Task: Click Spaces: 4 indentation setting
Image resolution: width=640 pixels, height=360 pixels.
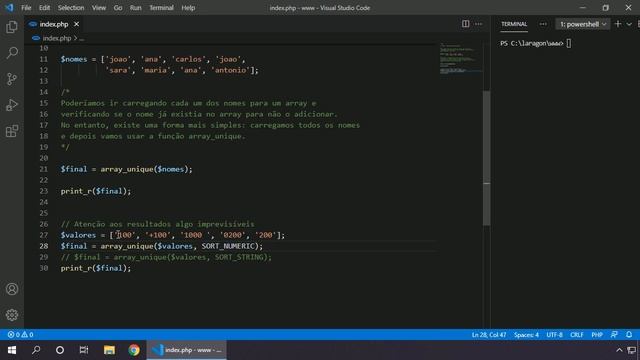Action: tap(526, 335)
